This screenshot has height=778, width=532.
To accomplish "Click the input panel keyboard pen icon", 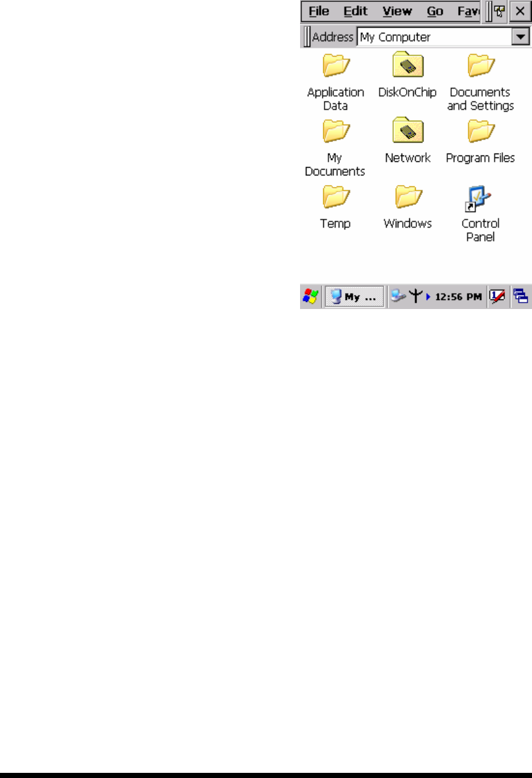I will [498, 296].
